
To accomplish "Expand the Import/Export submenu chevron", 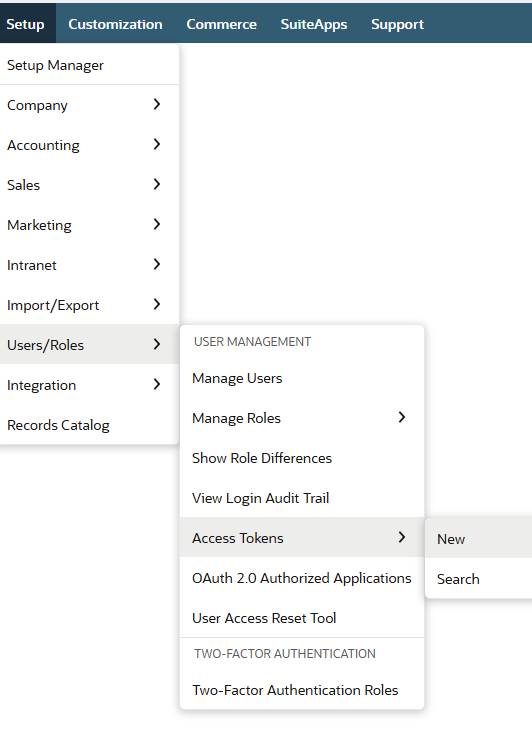I will 157,304.
